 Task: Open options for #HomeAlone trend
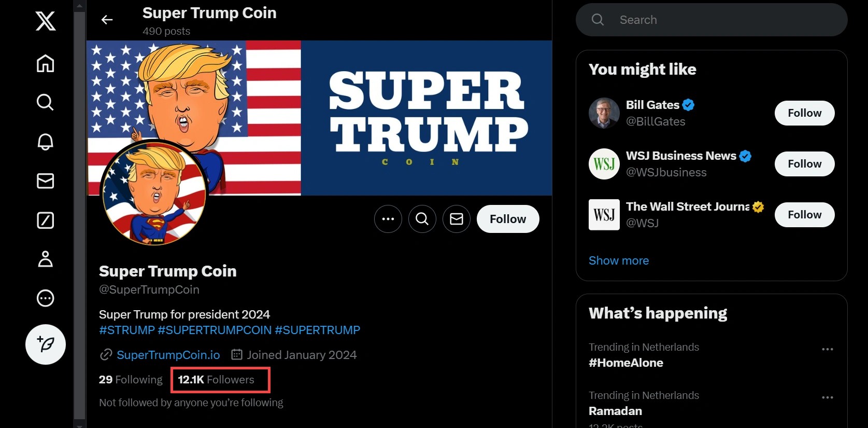[828, 349]
